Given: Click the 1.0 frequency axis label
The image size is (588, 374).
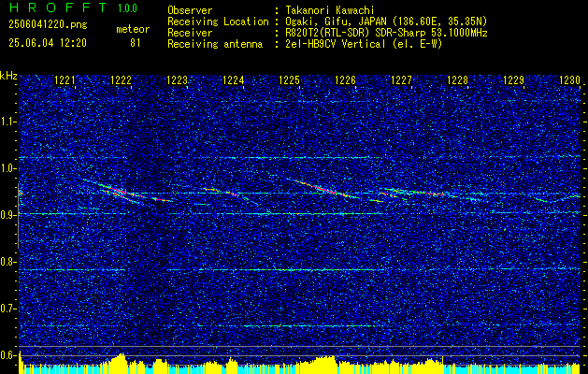Looking at the screenshot, I should 7,168.
